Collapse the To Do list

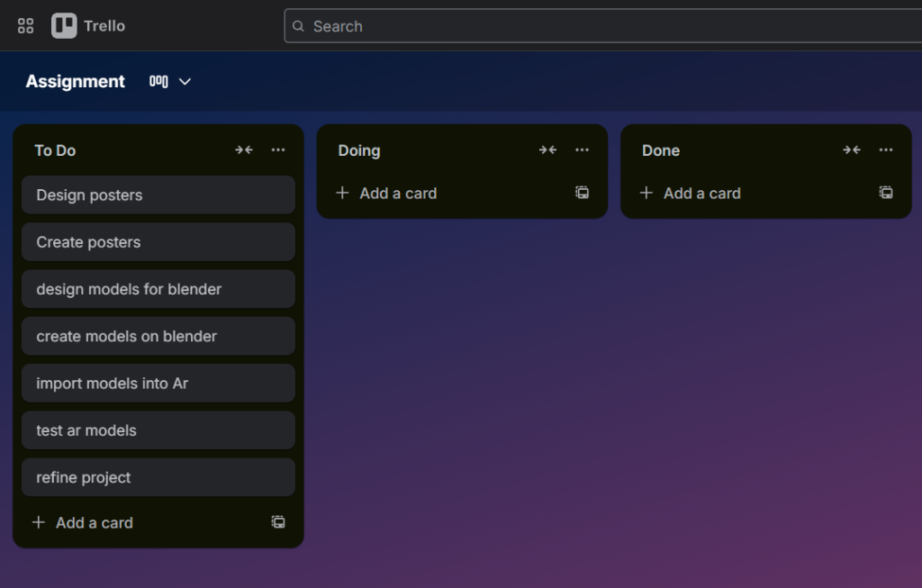[244, 150]
